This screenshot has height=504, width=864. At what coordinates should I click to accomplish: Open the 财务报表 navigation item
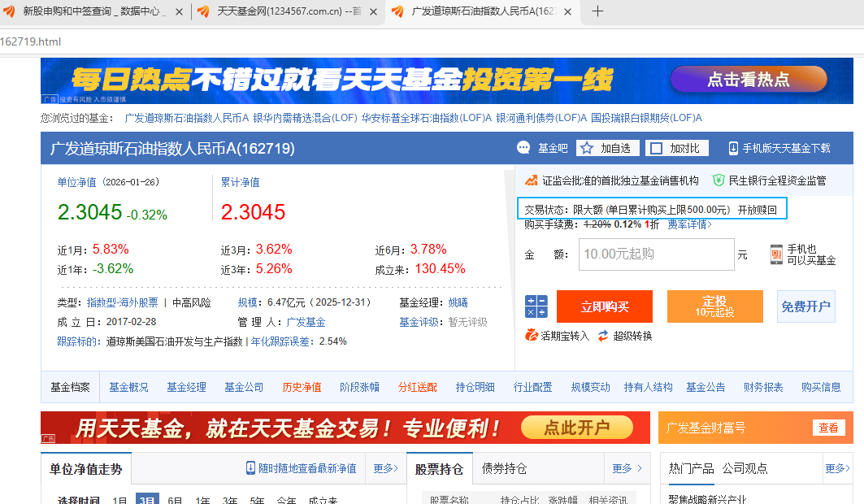(763, 387)
